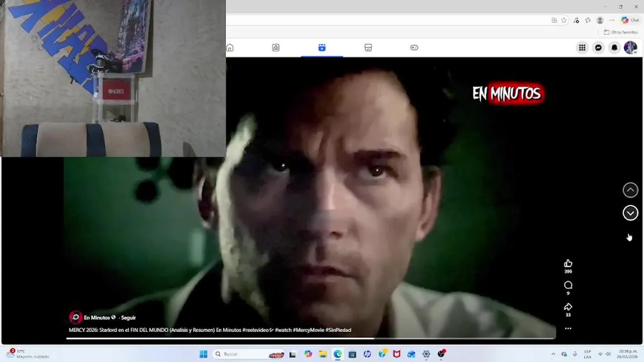Open Messenger chats

click(x=598, y=48)
